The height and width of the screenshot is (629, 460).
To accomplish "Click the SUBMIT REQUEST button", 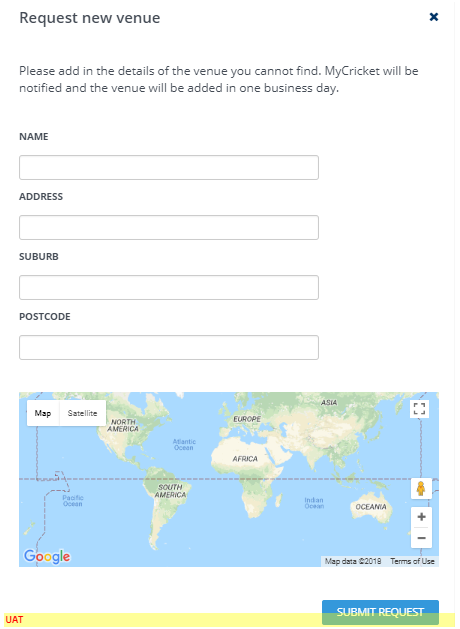I will [380, 612].
